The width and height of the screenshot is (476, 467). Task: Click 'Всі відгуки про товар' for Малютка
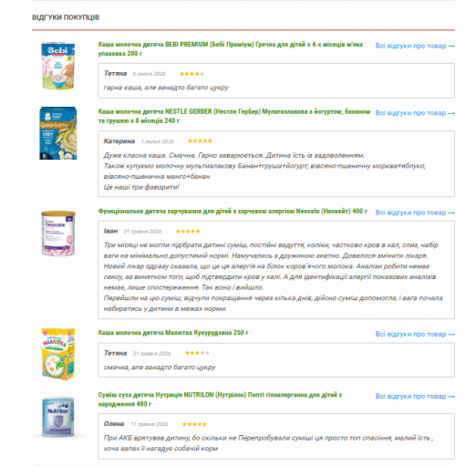coord(415,334)
